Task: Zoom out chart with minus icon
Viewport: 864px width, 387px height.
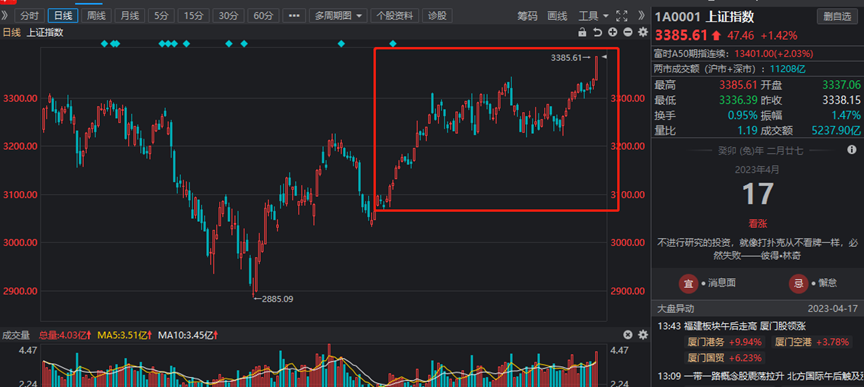Action: click(x=627, y=33)
